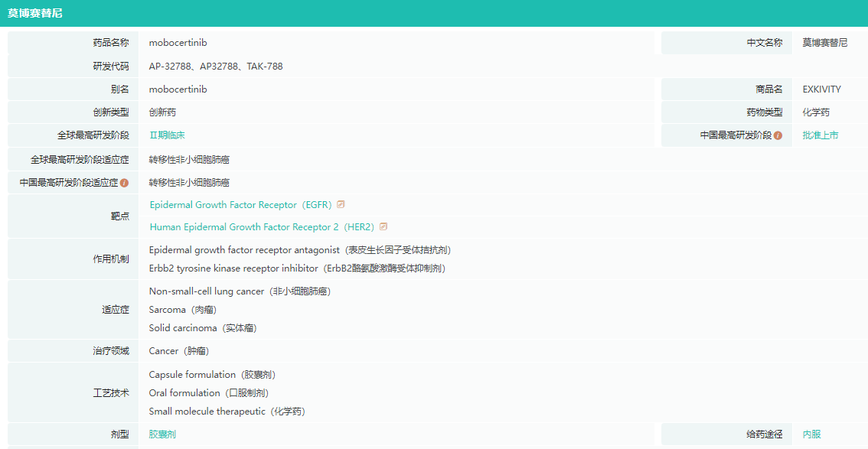
Task: Click the 治疗领域 field label
Action: pos(111,351)
